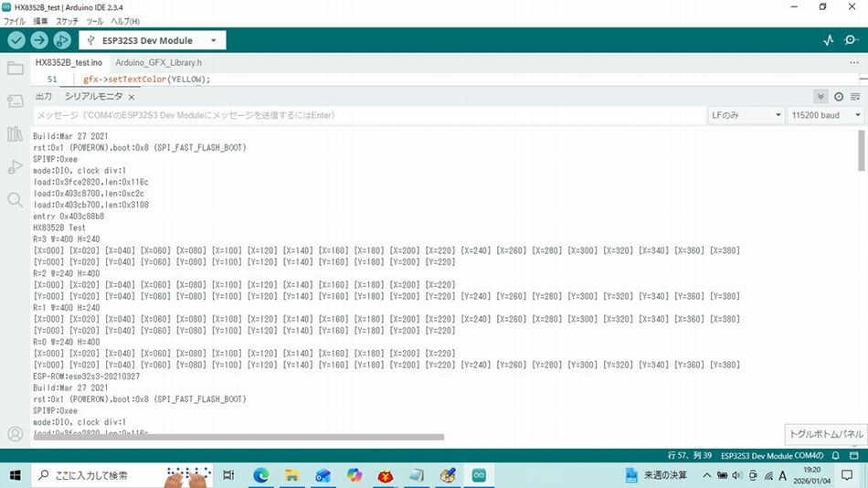Close the シリアルモニタ tab
868x488 pixels.
[x=132, y=97]
